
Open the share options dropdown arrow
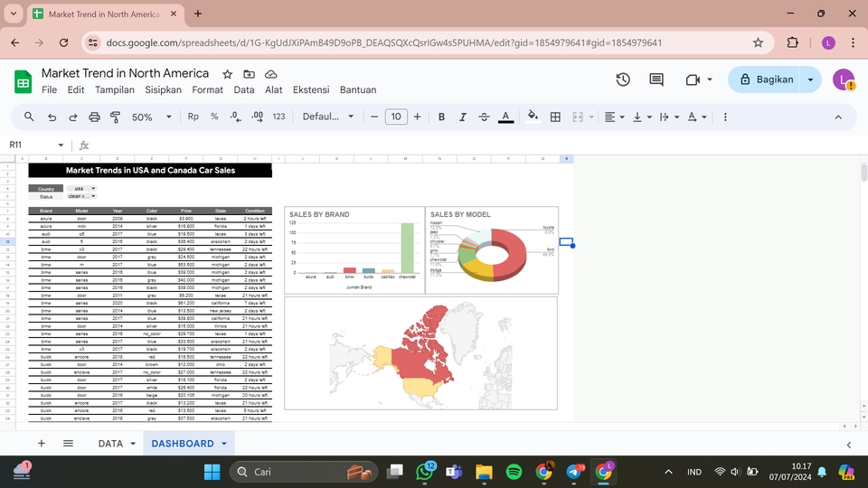pos(811,80)
